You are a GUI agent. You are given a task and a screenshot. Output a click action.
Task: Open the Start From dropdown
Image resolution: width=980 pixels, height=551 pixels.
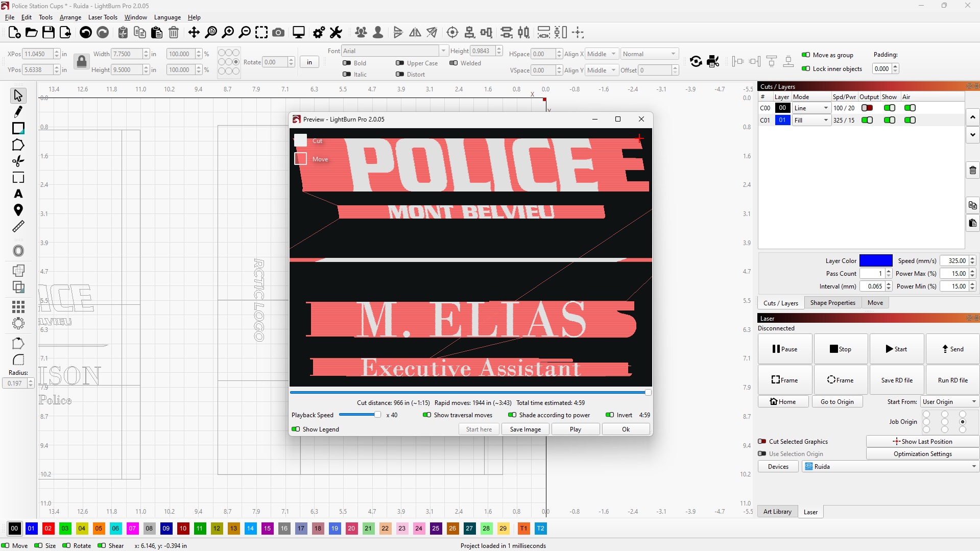pyautogui.click(x=949, y=402)
